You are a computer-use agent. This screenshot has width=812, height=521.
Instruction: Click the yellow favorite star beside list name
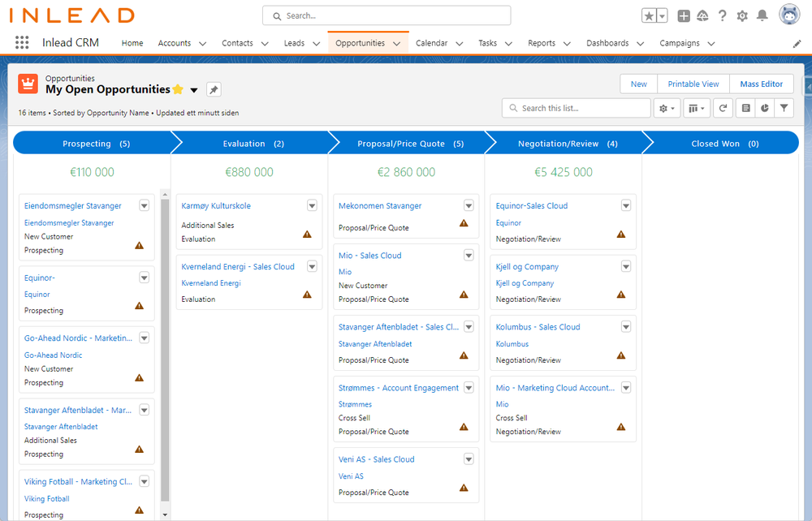point(178,89)
